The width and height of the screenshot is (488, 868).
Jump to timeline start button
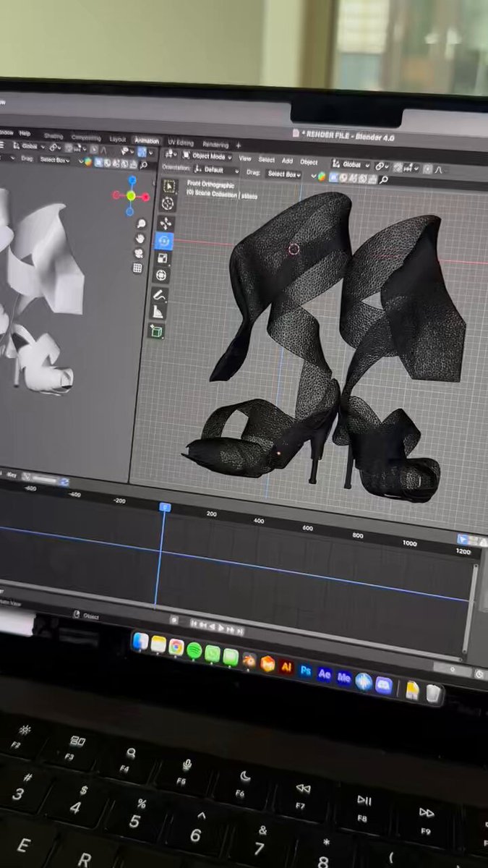pyautogui.click(x=194, y=624)
